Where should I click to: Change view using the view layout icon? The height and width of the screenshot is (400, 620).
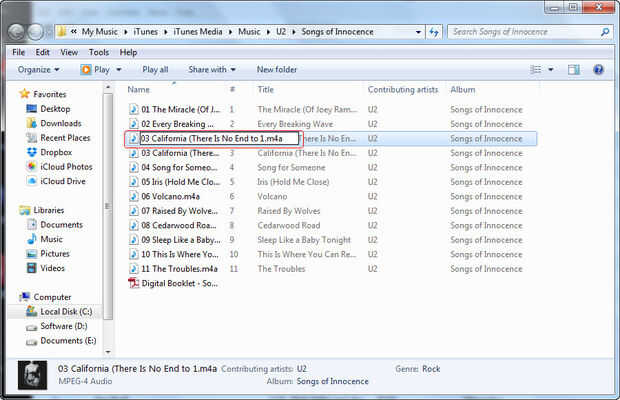(x=536, y=70)
